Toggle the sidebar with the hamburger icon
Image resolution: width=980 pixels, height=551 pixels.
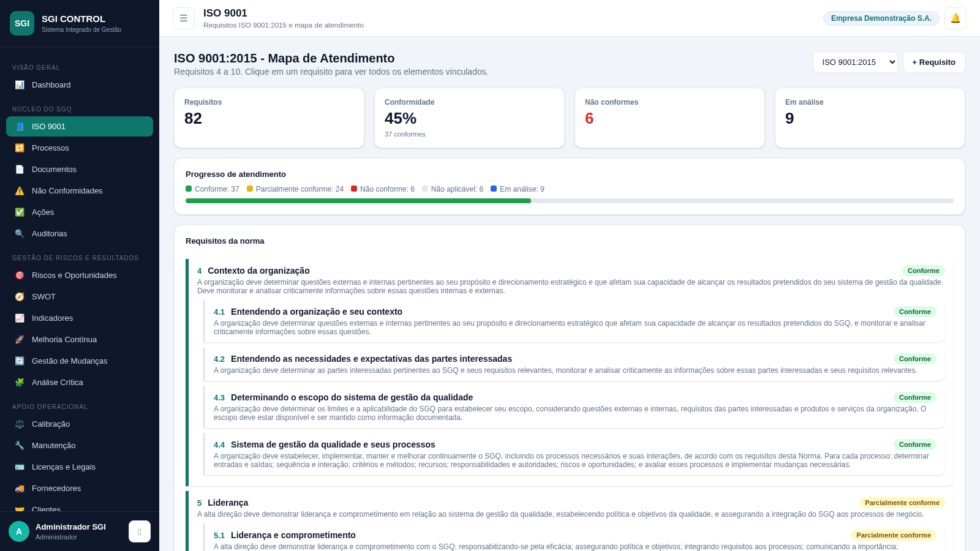pyautogui.click(x=184, y=18)
